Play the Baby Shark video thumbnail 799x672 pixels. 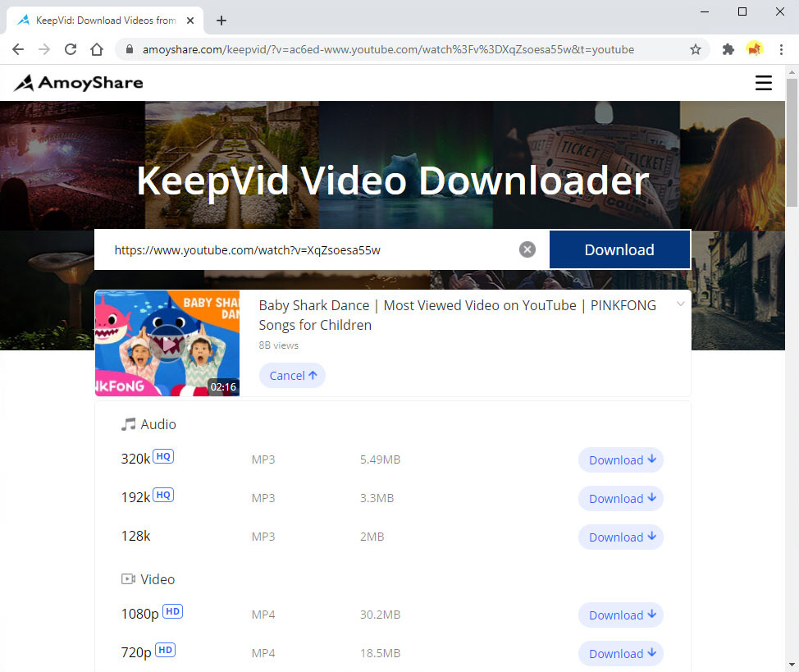[167, 343]
